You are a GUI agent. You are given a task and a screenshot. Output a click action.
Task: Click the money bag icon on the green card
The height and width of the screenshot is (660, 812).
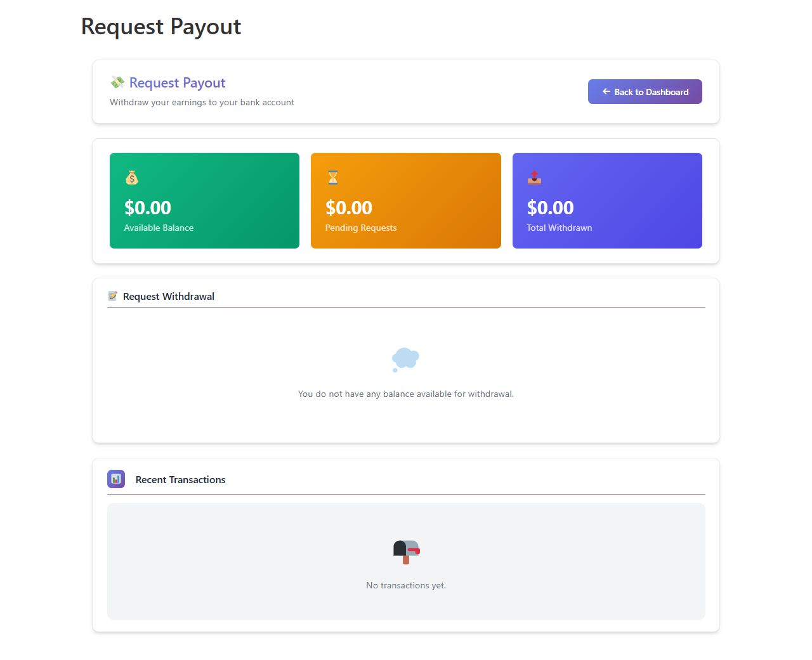pyautogui.click(x=132, y=178)
